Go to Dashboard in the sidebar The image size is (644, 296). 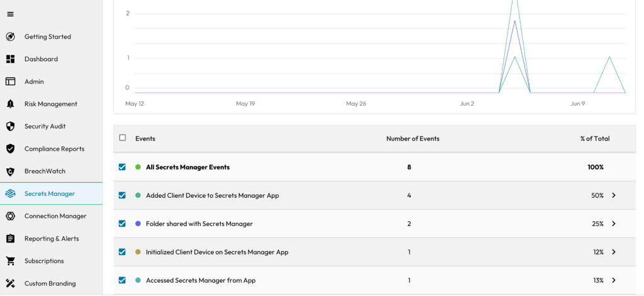(41, 59)
